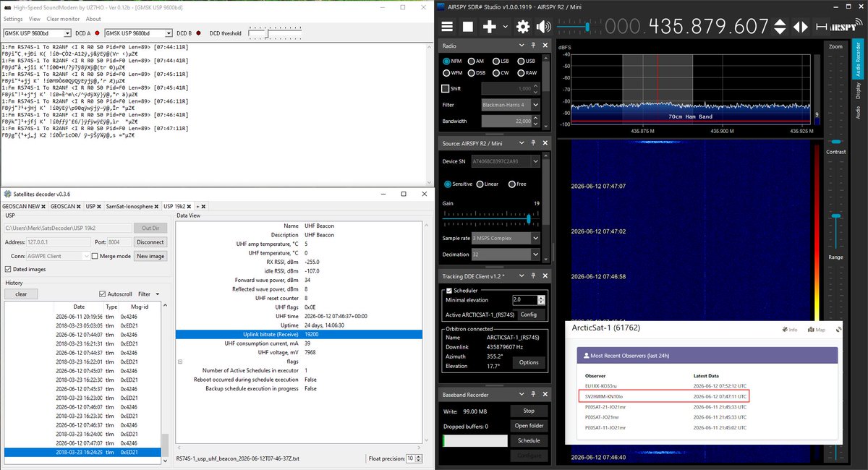Click the frequency up/down tuning arrows icon
This screenshot has width=868, height=470.
778,27
